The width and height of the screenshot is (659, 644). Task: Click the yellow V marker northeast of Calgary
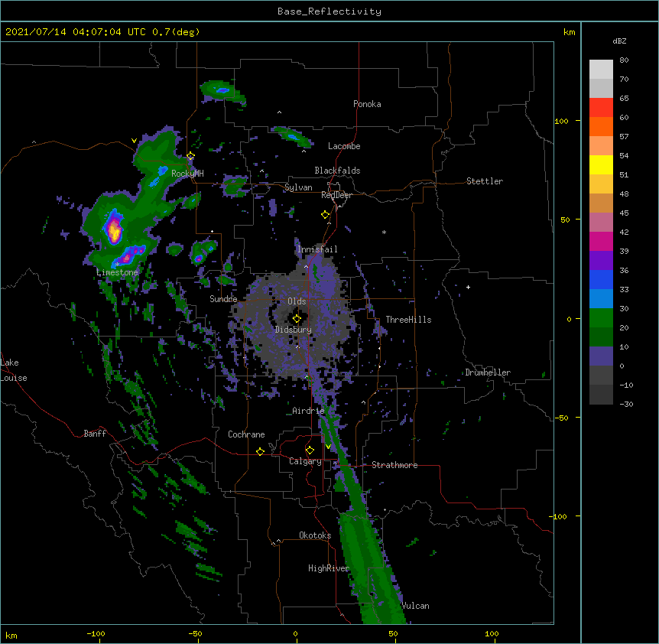point(328,447)
